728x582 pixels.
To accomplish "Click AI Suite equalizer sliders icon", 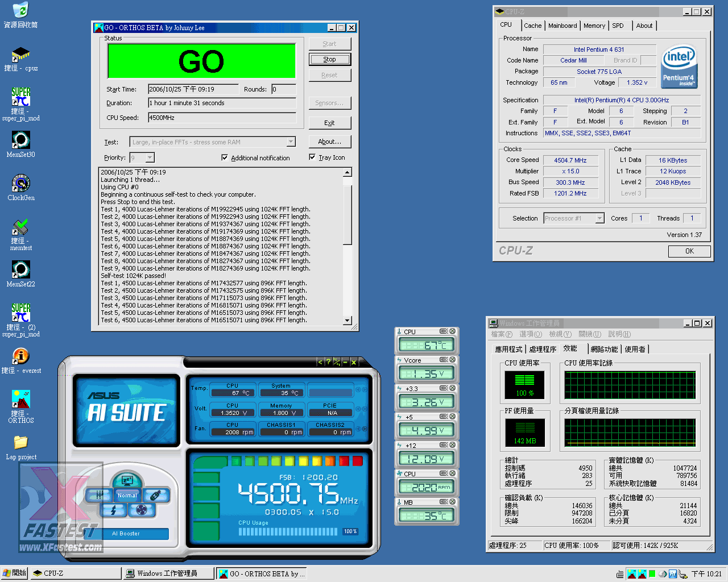I will 99,495.
